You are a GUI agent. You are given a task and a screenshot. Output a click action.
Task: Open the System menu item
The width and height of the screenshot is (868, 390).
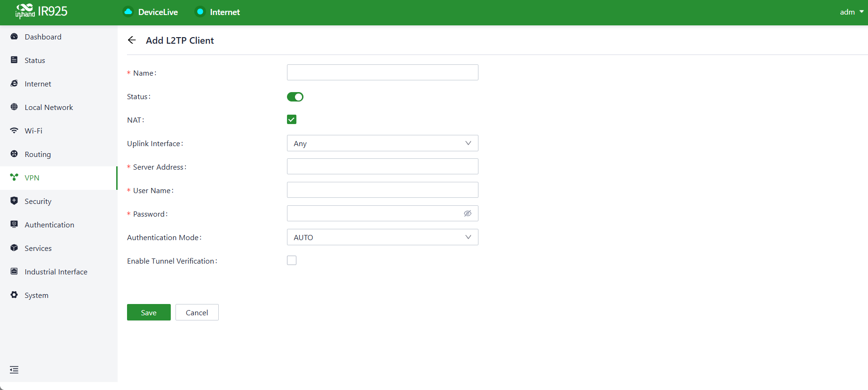pos(59,295)
